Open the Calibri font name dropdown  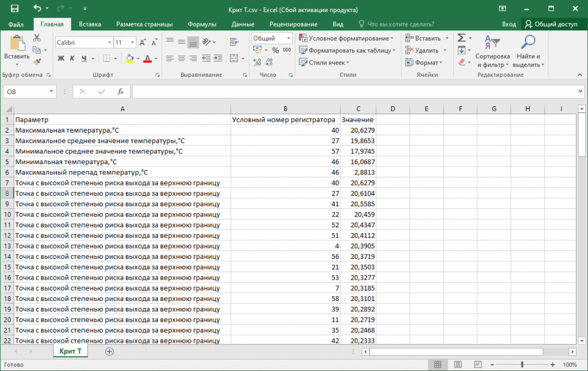coord(110,42)
